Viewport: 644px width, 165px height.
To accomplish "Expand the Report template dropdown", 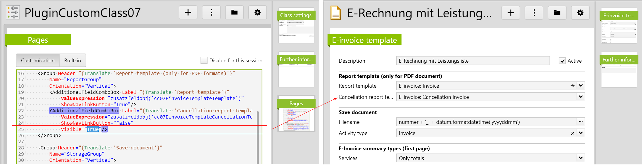I will pyautogui.click(x=581, y=86).
